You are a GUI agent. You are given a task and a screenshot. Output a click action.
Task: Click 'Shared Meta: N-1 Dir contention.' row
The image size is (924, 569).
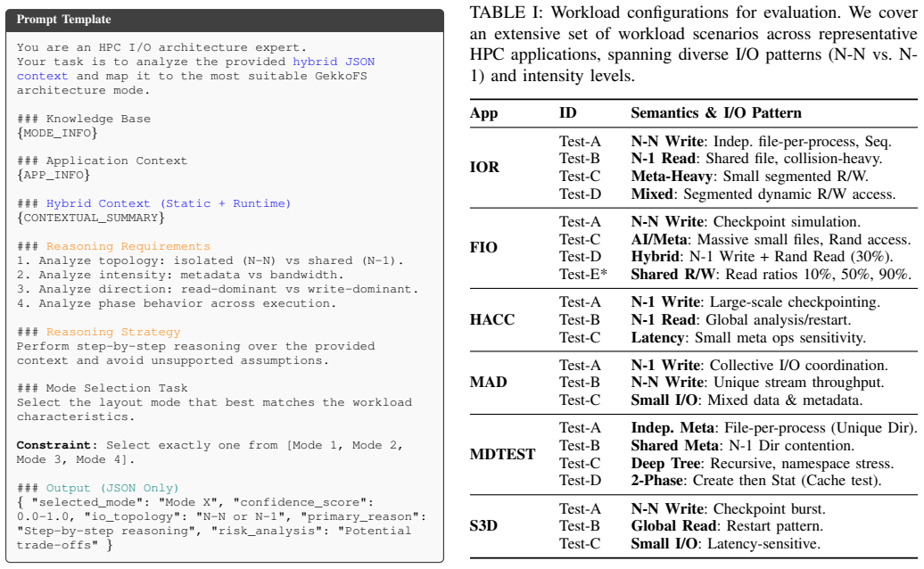(742, 446)
